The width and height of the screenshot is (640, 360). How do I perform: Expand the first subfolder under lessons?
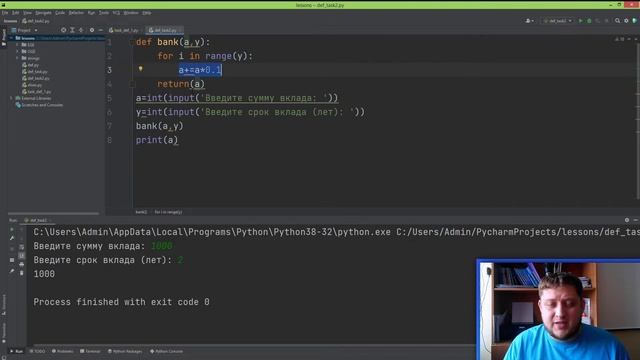click(x=18, y=44)
